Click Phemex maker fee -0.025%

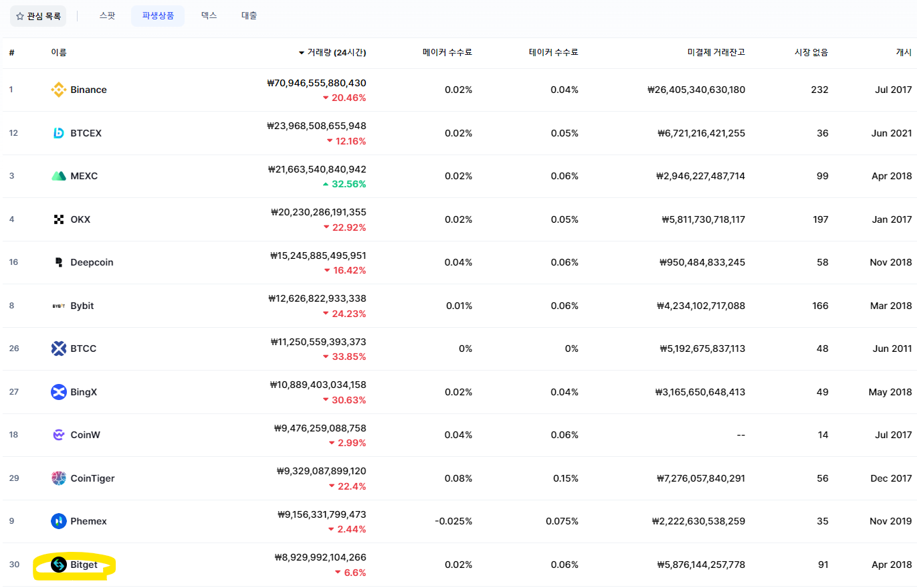pyautogui.click(x=453, y=521)
